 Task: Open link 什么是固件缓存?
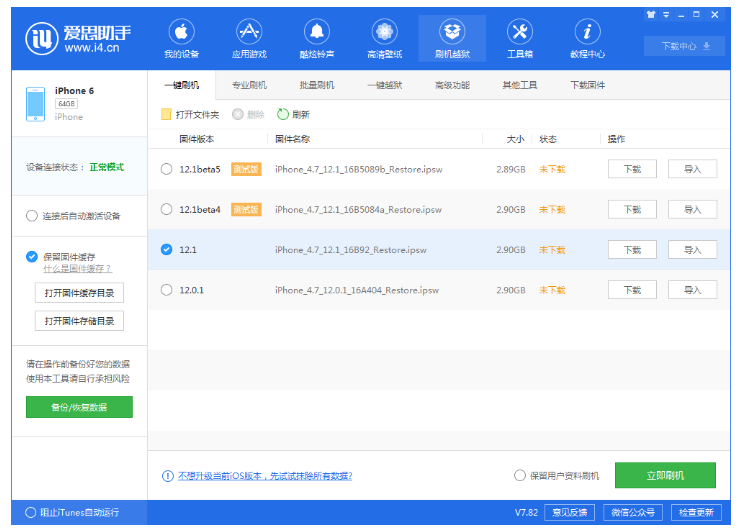click(77, 269)
